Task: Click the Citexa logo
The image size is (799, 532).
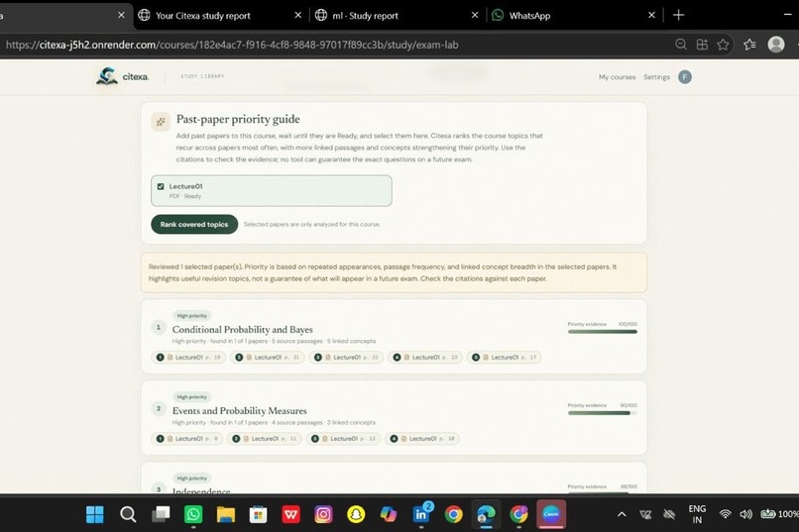Action: [x=122, y=76]
